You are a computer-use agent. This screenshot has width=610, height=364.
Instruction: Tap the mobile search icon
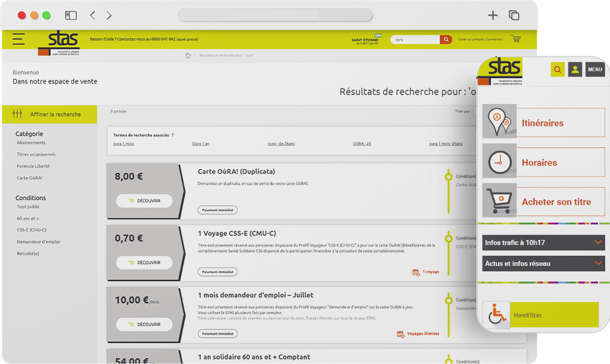pyautogui.click(x=558, y=70)
